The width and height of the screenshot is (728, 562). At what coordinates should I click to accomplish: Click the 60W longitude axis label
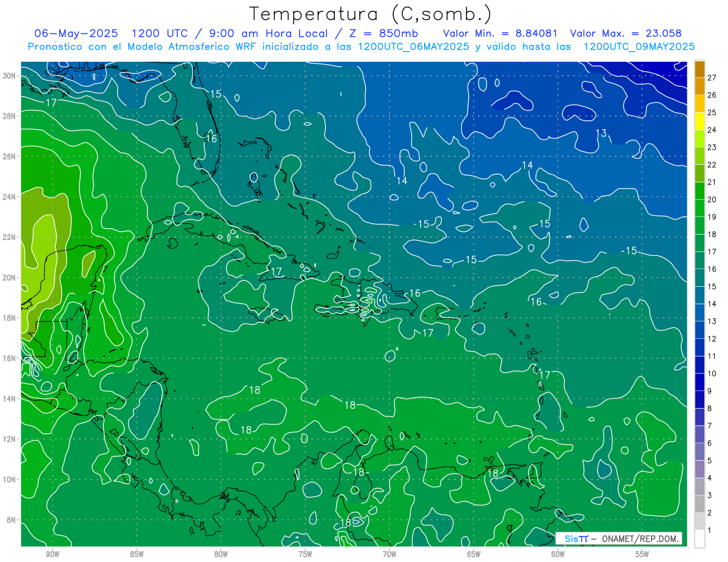point(558,555)
